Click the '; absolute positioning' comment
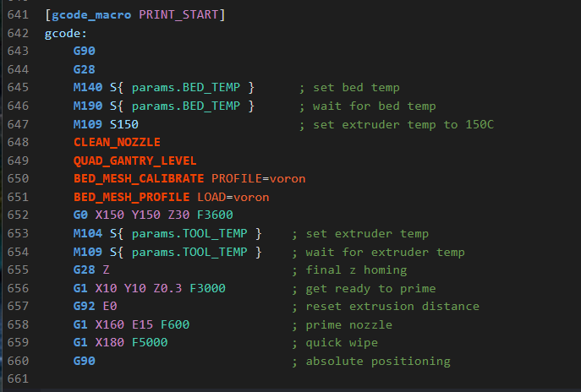Image resolution: width=581 pixels, height=392 pixels. (x=371, y=362)
